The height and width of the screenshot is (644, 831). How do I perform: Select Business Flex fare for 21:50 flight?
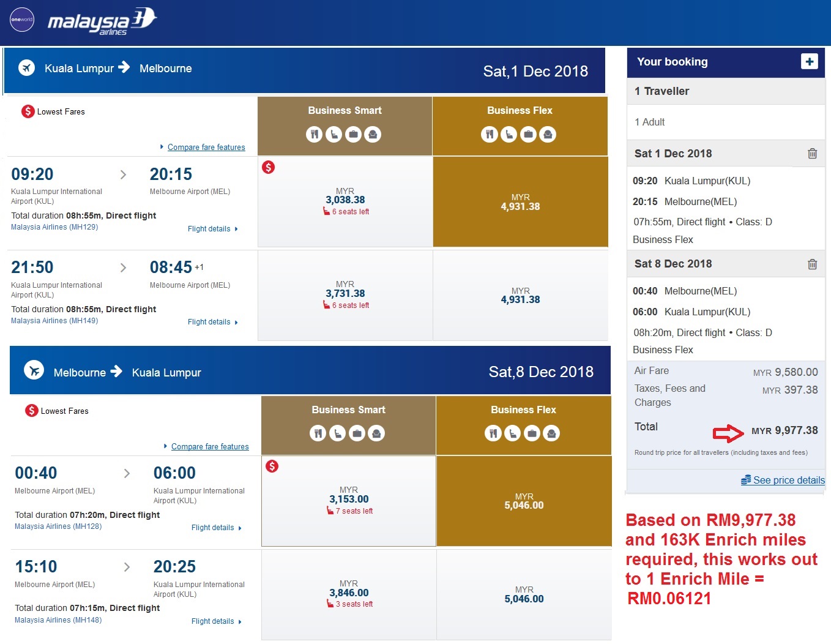(520, 296)
